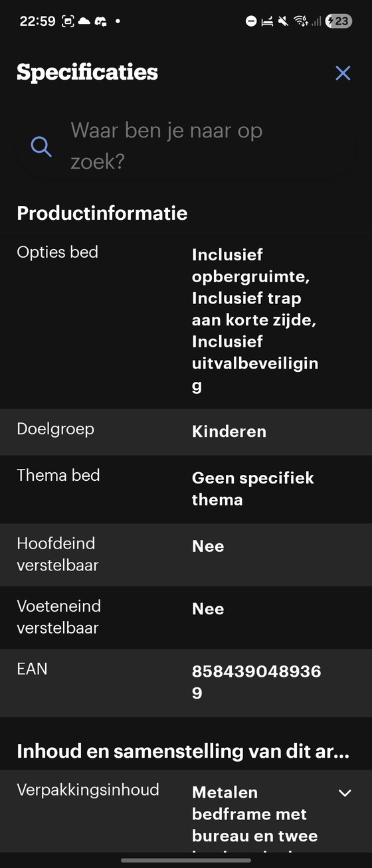Tap the Productinformatie section heading

coord(102,213)
